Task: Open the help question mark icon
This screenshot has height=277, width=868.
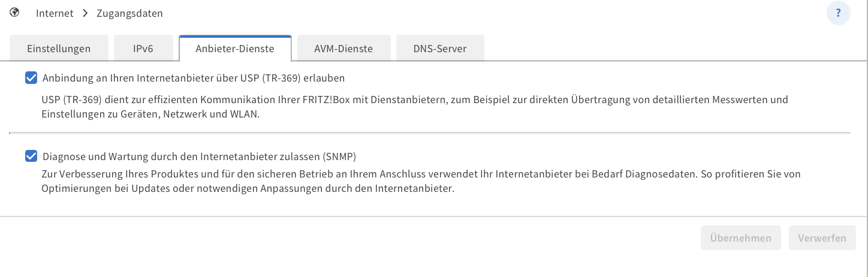Action: coord(838,13)
